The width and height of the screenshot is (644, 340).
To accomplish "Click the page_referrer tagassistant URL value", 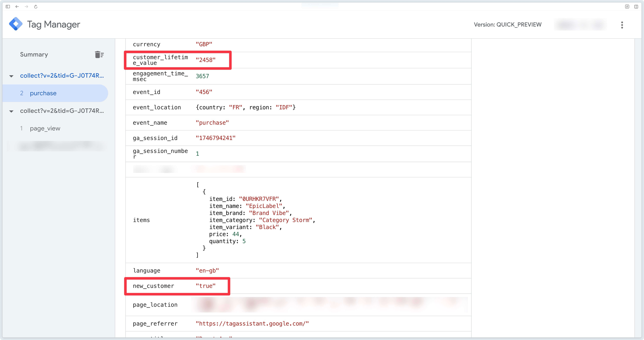I will coord(252,324).
